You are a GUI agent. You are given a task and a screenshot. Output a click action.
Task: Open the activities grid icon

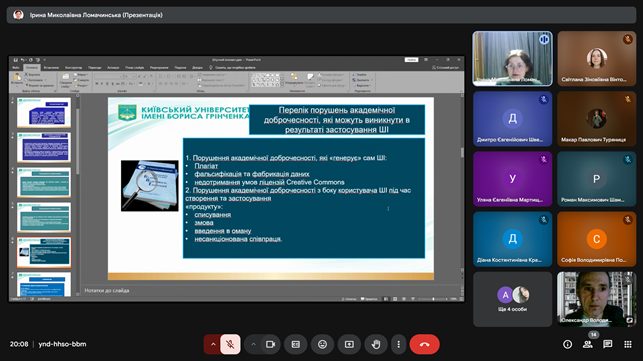[x=628, y=344]
